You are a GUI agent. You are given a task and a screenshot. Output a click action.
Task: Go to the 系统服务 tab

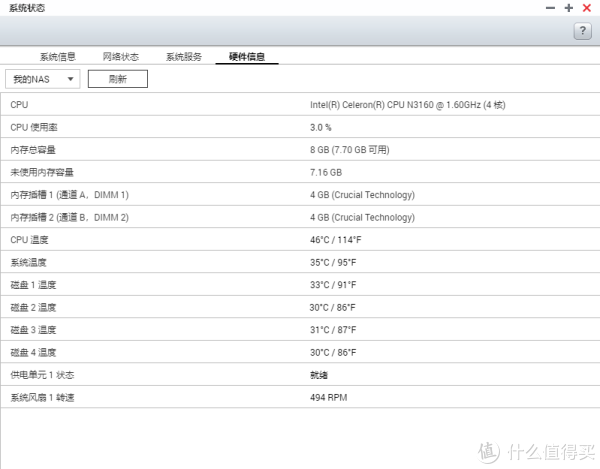pyautogui.click(x=184, y=57)
